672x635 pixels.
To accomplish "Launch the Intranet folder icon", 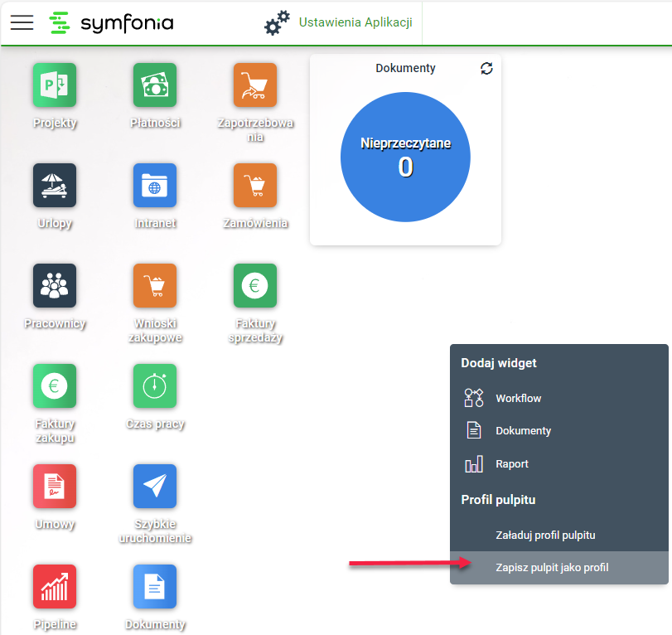I will pos(155,185).
